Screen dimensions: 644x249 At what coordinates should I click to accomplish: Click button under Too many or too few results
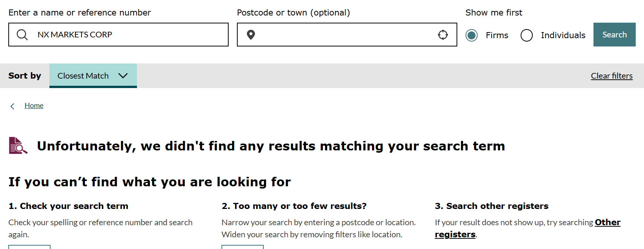(x=243, y=247)
